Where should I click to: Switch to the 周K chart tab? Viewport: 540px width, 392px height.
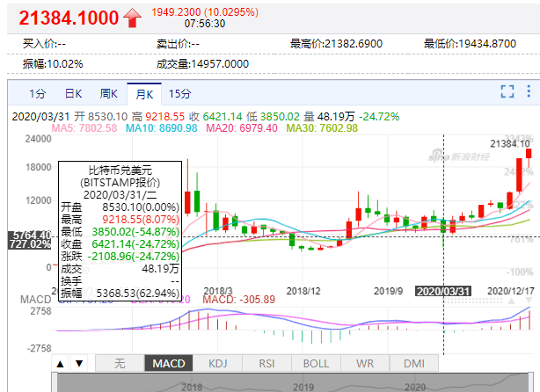109,94
